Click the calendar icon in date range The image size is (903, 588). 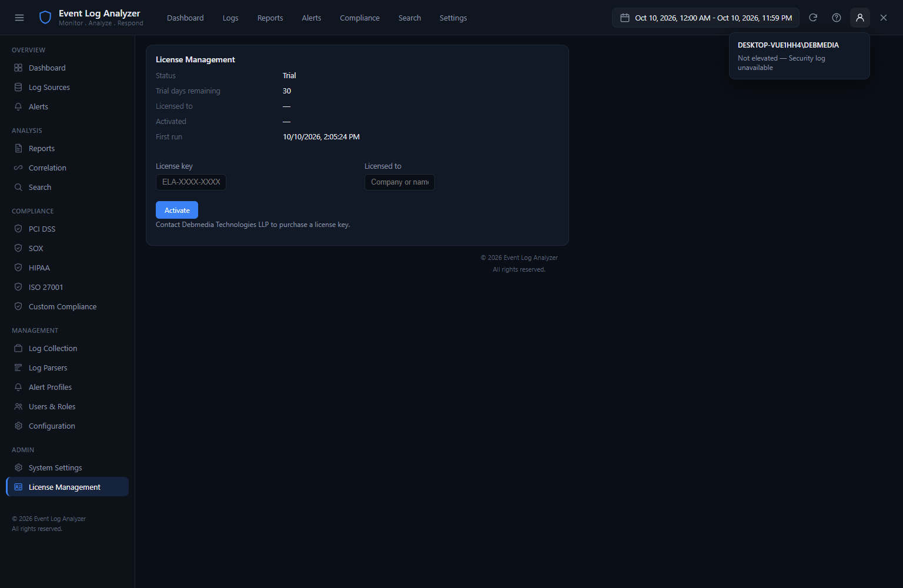[x=625, y=18]
